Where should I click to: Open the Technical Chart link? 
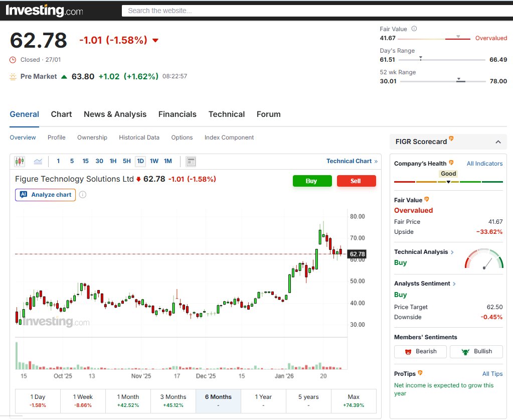click(x=352, y=161)
